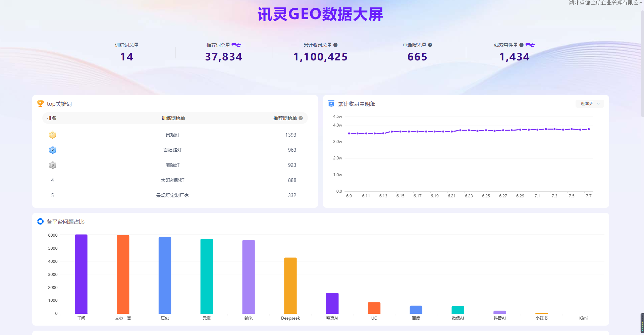
Task: Click the keyword 景观灯定制厂家
Action: tap(172, 195)
